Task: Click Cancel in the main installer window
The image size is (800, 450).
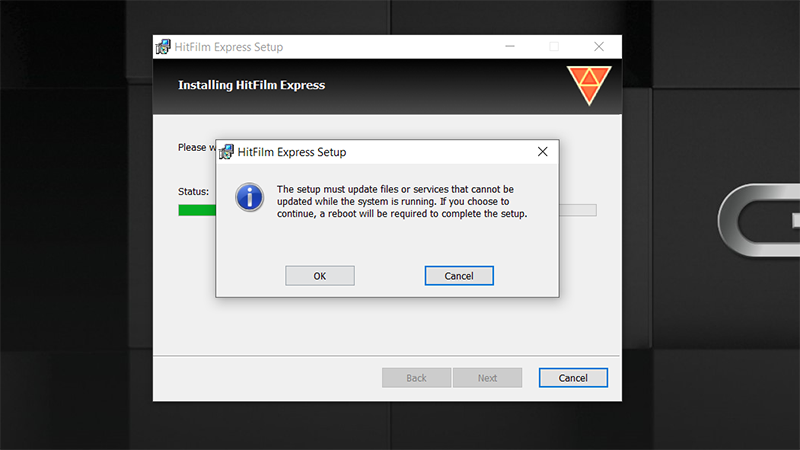Action: (573, 378)
